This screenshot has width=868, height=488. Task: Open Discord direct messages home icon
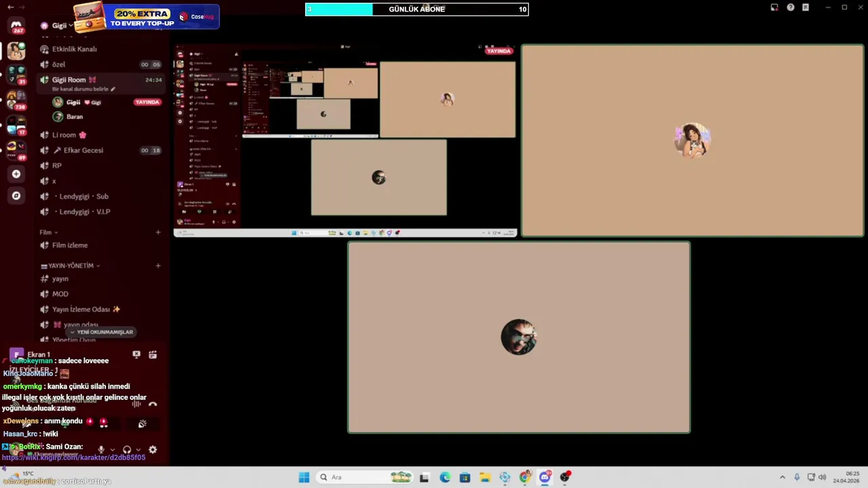pyautogui.click(x=16, y=27)
